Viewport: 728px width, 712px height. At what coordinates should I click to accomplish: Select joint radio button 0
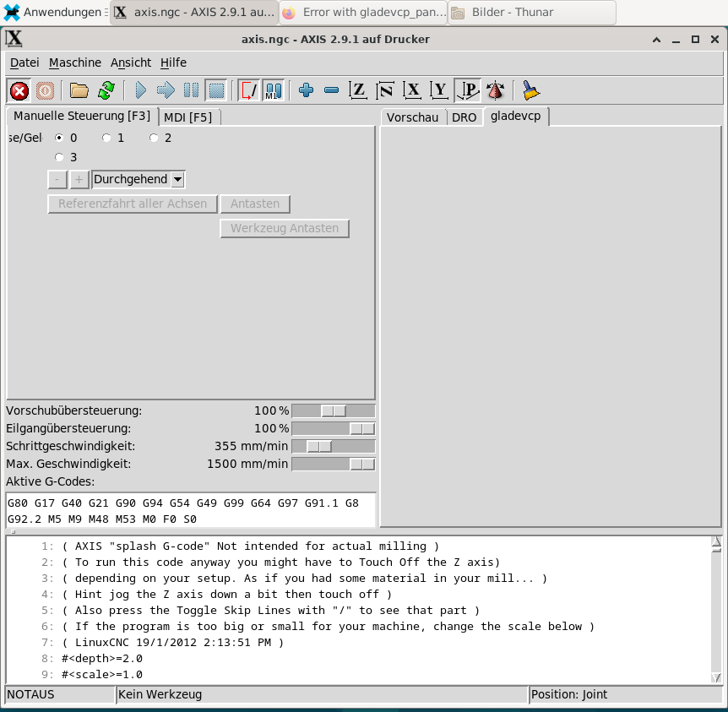click(59, 138)
